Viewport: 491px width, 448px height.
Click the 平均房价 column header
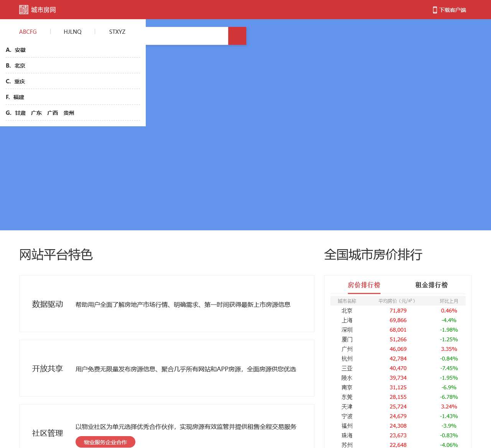[x=397, y=301]
